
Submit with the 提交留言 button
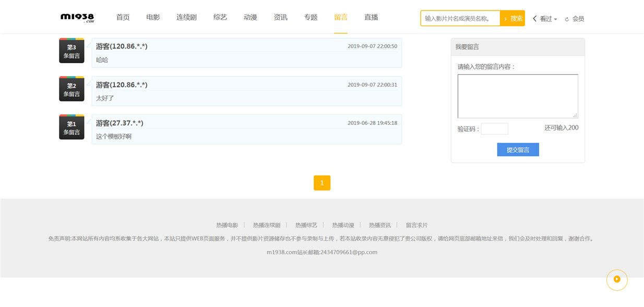pos(518,149)
